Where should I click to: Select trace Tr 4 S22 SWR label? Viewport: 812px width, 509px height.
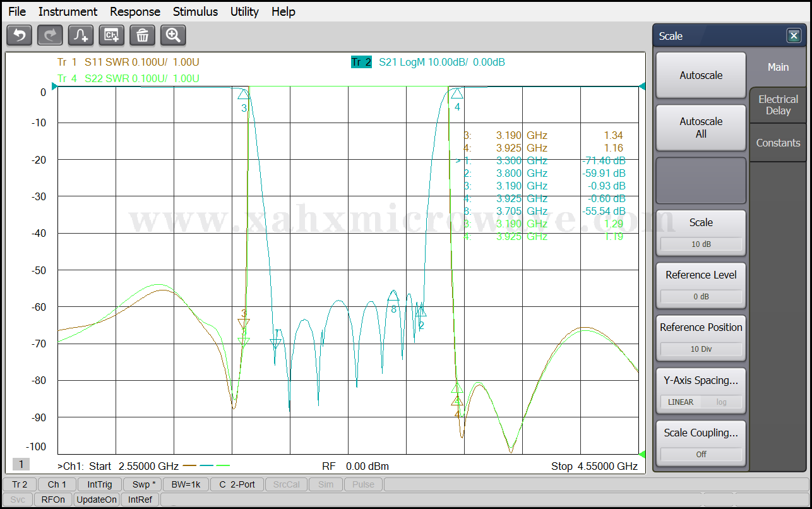click(x=128, y=78)
